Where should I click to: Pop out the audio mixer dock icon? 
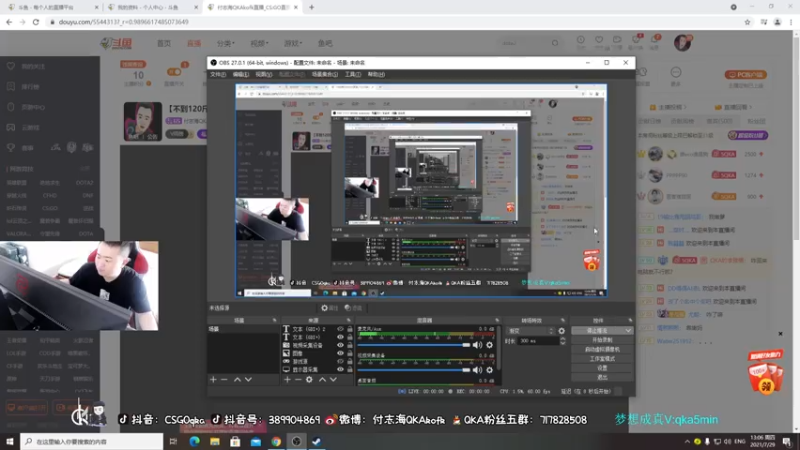click(x=497, y=320)
